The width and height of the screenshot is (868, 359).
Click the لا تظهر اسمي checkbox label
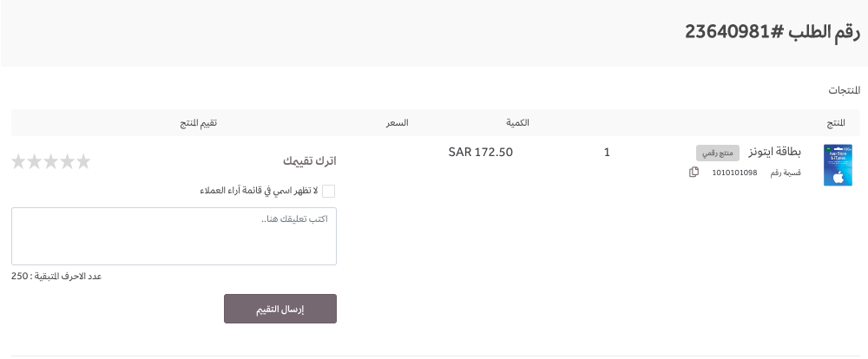(x=259, y=191)
